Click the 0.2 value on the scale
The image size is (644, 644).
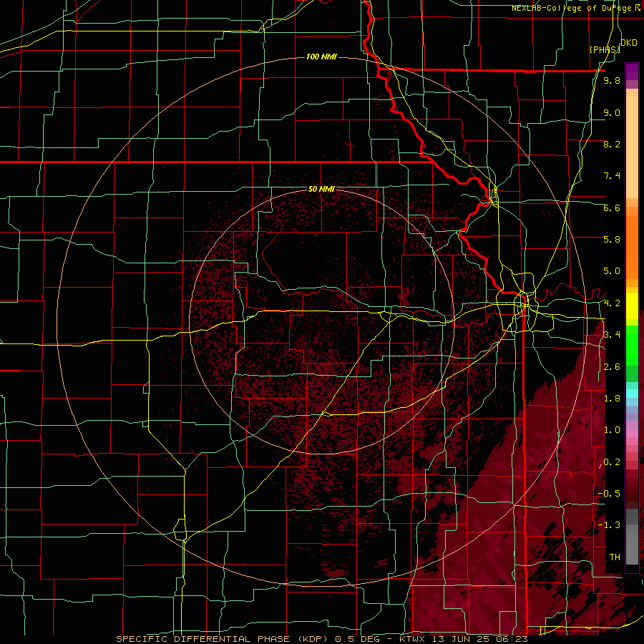612,462
